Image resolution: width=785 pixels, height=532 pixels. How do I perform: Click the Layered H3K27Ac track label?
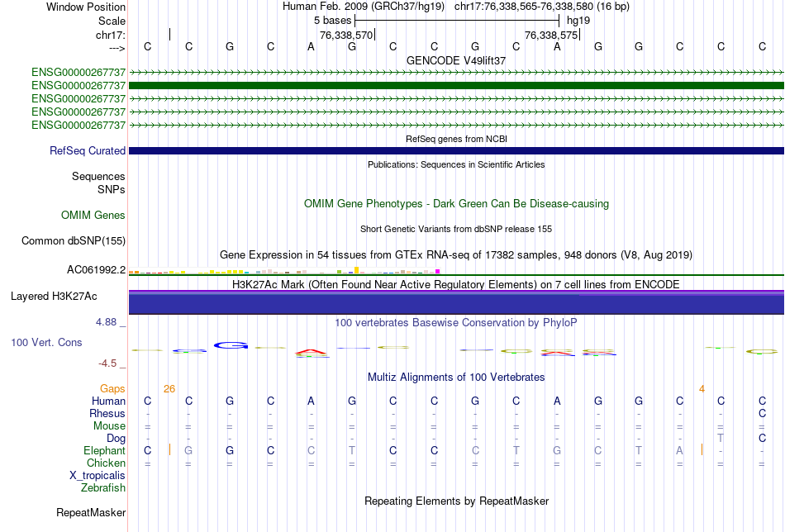[x=54, y=297]
